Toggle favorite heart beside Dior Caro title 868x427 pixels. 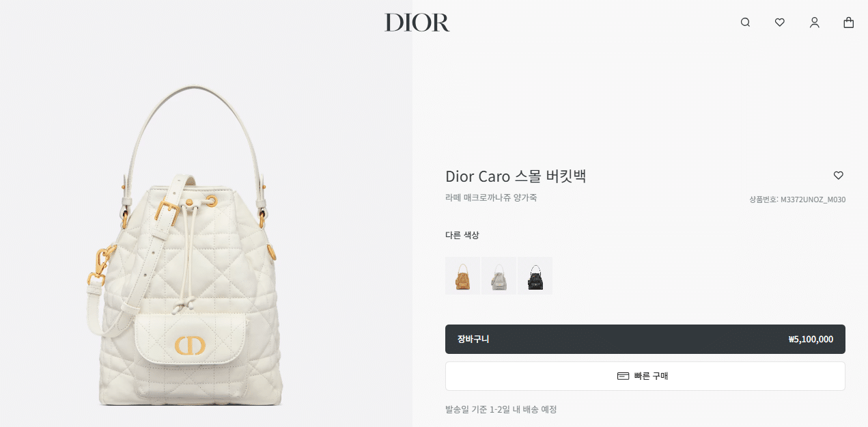coord(839,176)
